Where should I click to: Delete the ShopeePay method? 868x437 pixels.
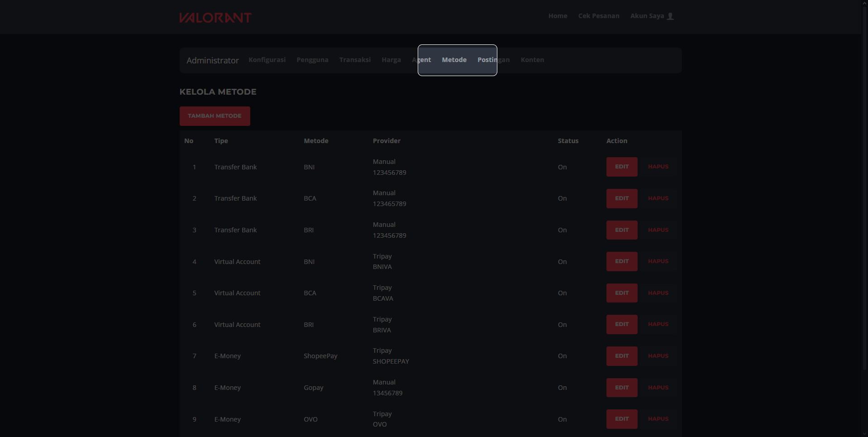coord(658,356)
